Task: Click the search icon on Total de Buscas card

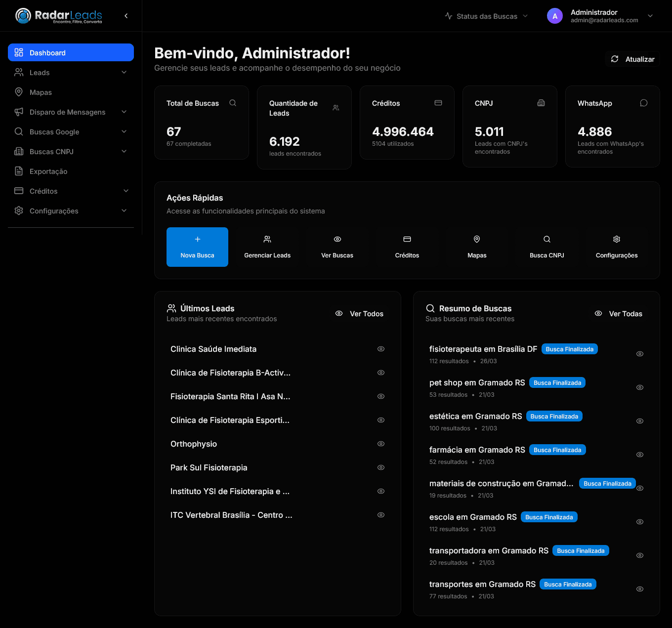Action: coord(233,103)
